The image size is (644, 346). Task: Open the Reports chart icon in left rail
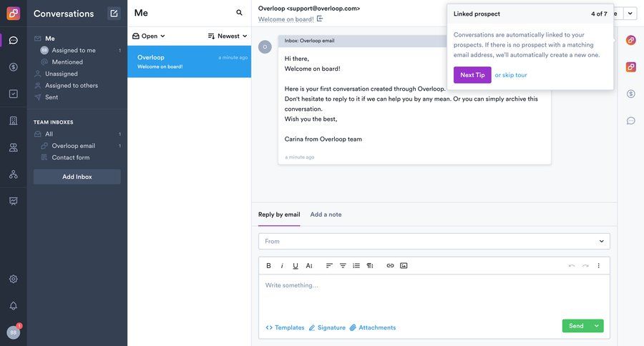[13, 201]
